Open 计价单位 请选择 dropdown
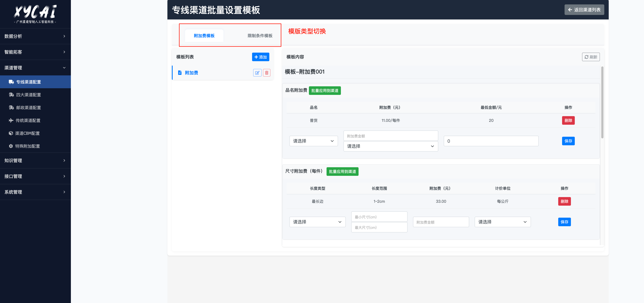 (x=503, y=222)
